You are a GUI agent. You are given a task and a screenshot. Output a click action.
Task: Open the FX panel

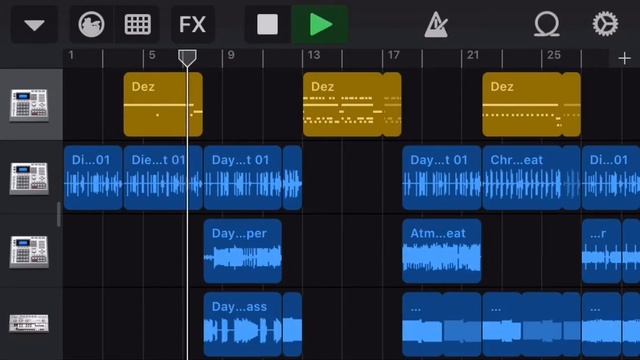(x=193, y=24)
